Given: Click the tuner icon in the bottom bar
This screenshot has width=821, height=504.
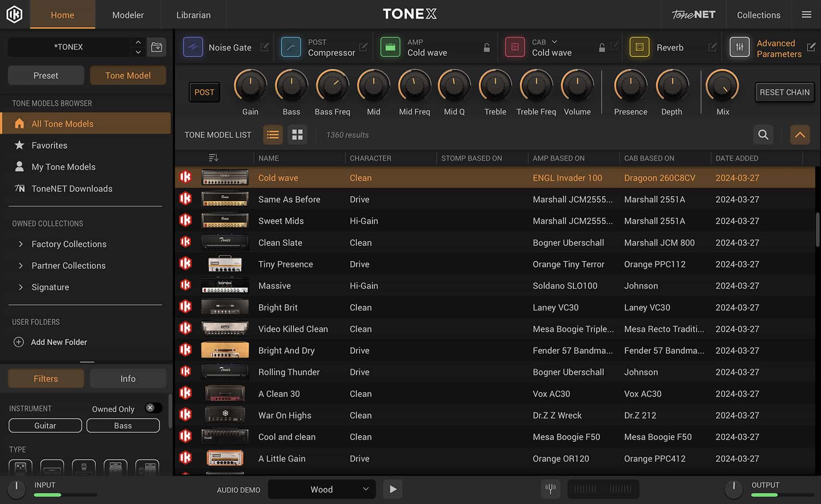Looking at the screenshot, I should pos(550,489).
